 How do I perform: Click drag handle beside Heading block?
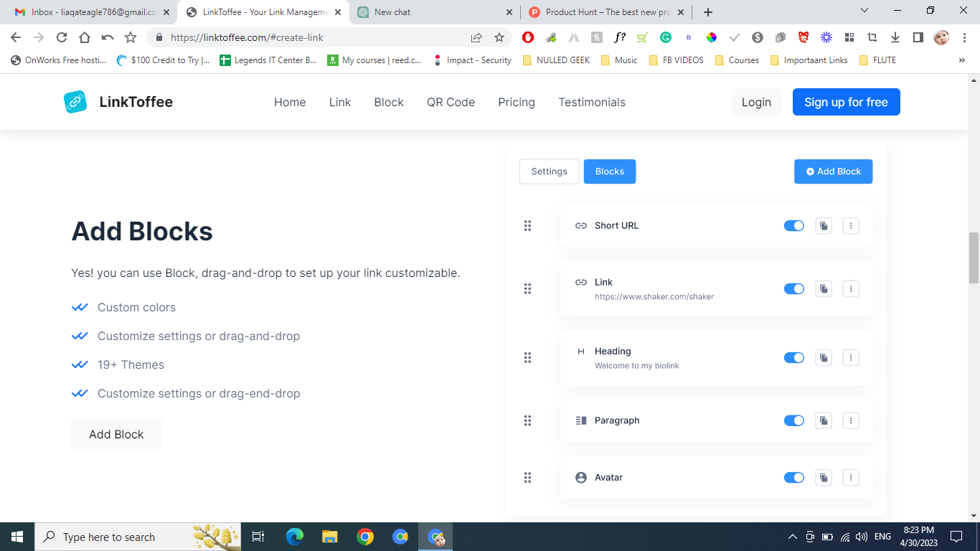pyautogui.click(x=527, y=357)
